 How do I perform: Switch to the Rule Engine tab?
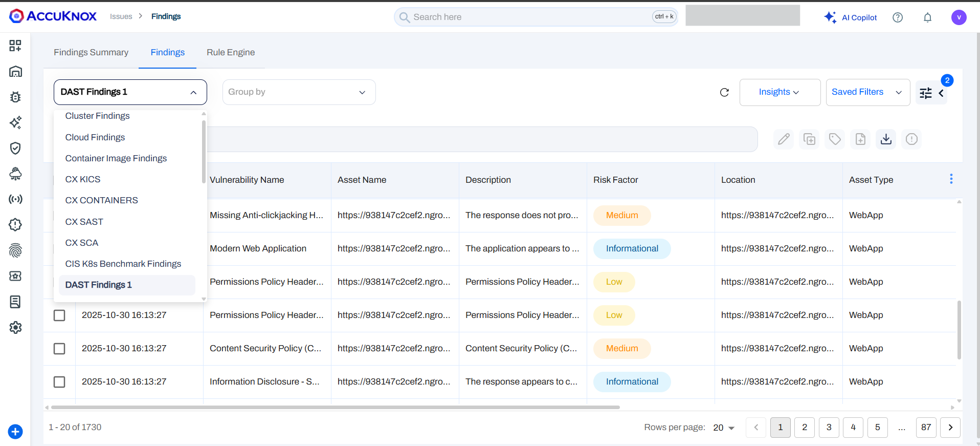point(231,52)
